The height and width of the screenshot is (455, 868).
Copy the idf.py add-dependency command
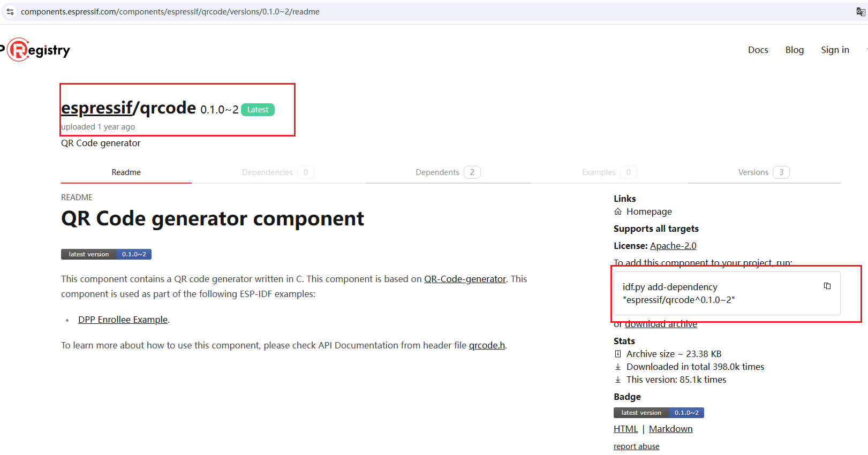[x=827, y=286]
